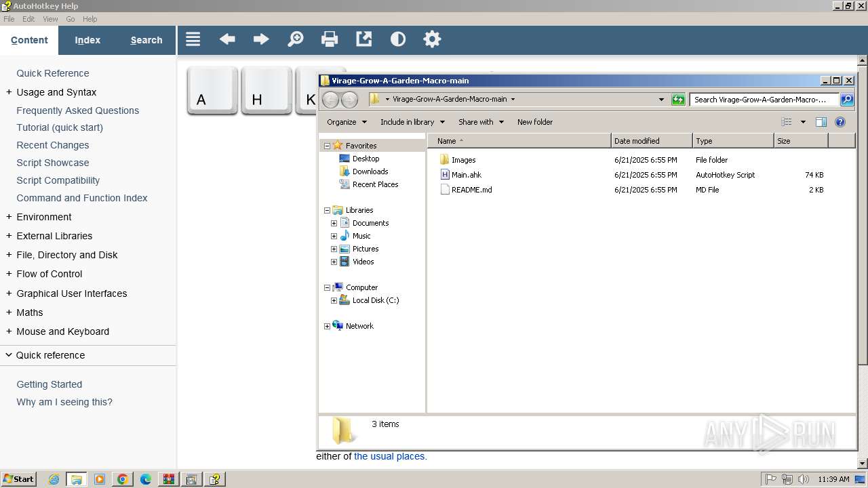This screenshot has width=868, height=488.
Task: Open Internet Explorer from the taskbar
Action: 54,479
